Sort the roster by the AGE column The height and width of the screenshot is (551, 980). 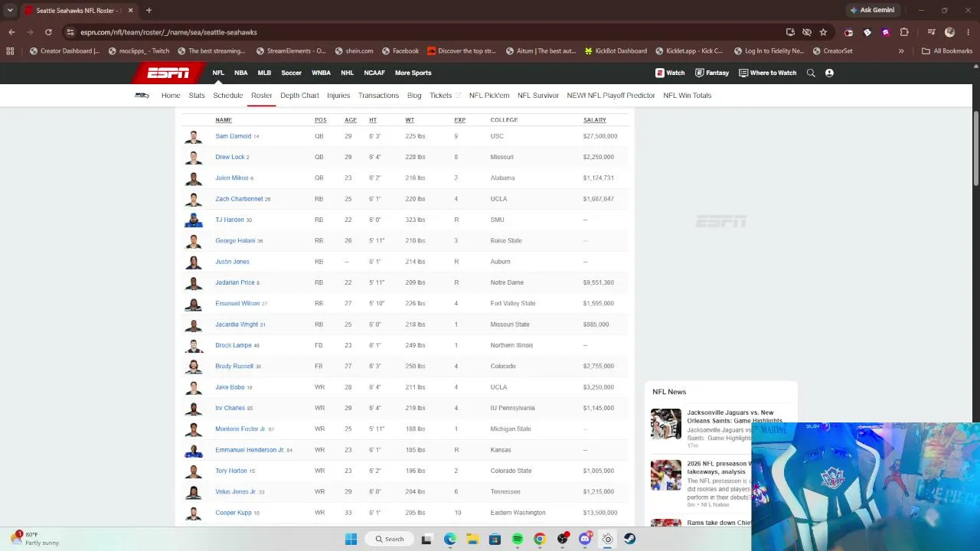coord(351,120)
